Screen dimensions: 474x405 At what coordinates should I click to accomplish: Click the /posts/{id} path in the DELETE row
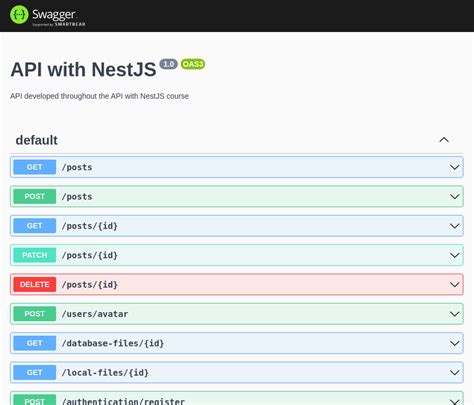click(90, 285)
